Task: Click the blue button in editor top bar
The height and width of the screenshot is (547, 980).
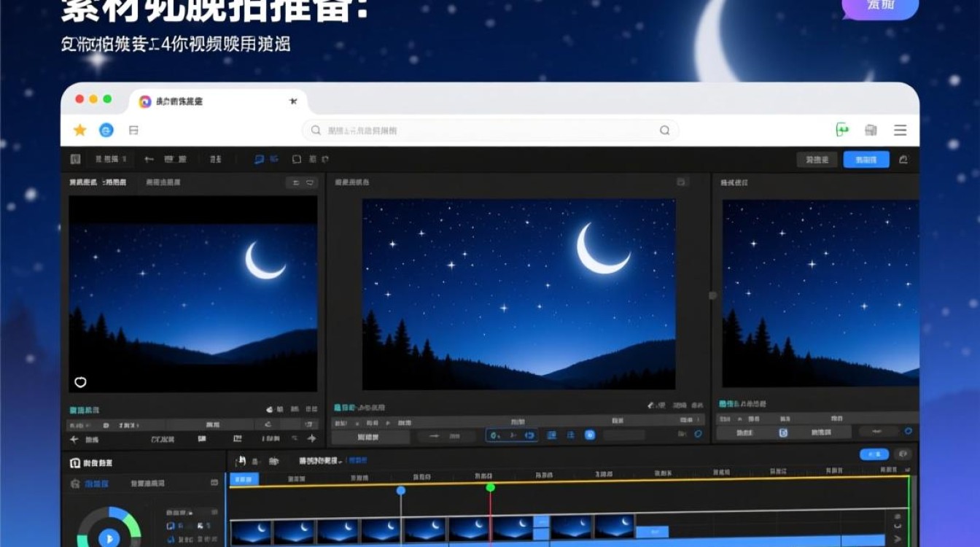Action: (866, 159)
